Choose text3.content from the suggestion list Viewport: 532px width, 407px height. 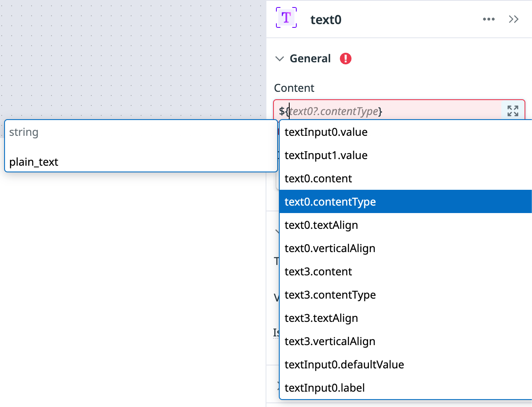click(x=318, y=272)
